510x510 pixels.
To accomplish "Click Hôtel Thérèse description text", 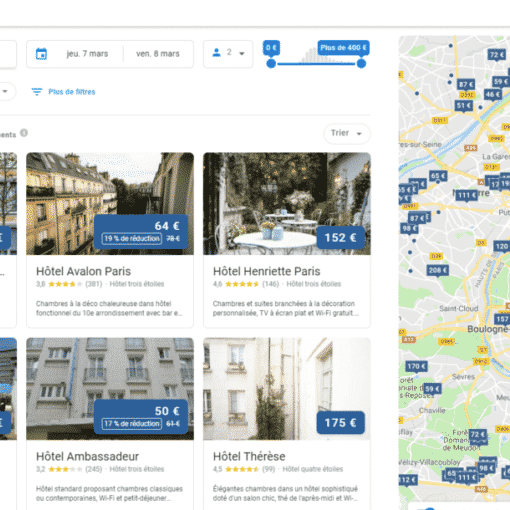I will [286, 494].
